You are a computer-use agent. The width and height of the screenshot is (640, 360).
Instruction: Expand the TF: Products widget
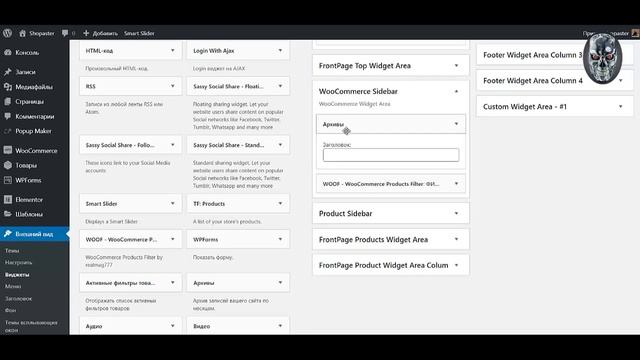(280, 203)
